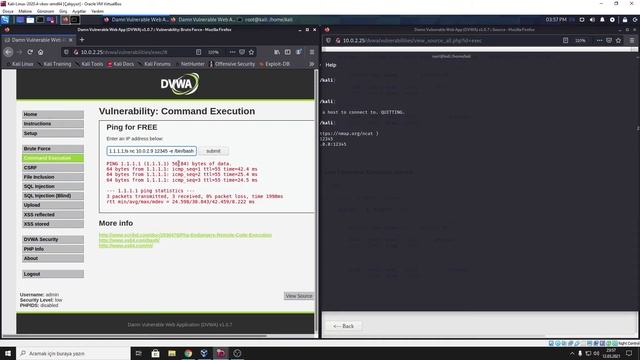Open hamburger menu in right Firefox window
This screenshot has height=360, width=640.
click(632, 40)
